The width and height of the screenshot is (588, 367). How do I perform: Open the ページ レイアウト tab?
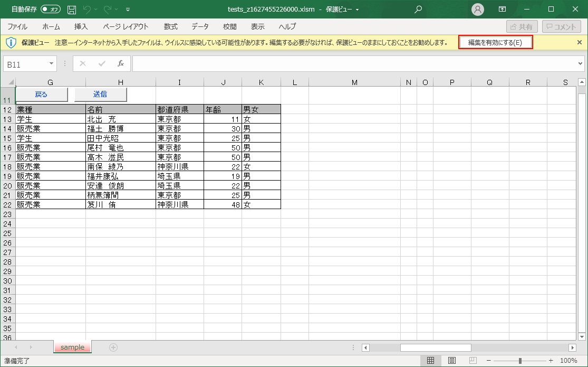coord(126,27)
